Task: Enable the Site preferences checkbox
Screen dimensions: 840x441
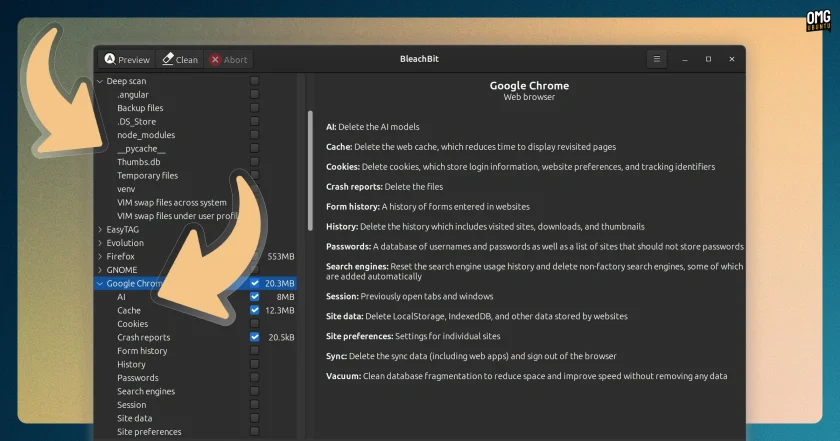Action: tap(254, 431)
